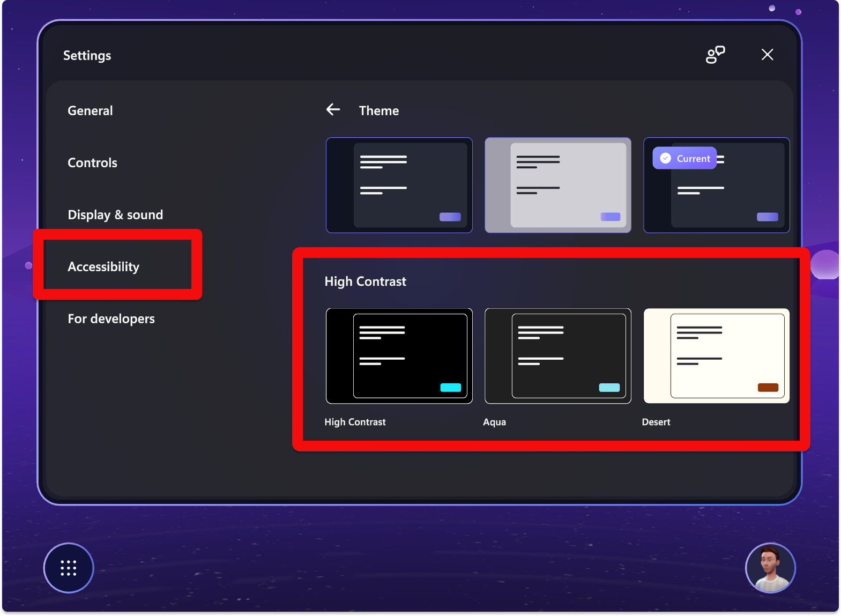Click the 'High Contrast' label under black thumbnail
This screenshot has height=616, width=841.
coord(355,422)
